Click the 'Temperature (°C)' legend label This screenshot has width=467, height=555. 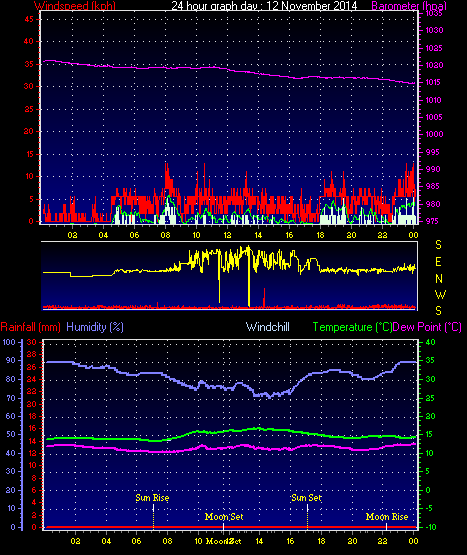(352, 327)
